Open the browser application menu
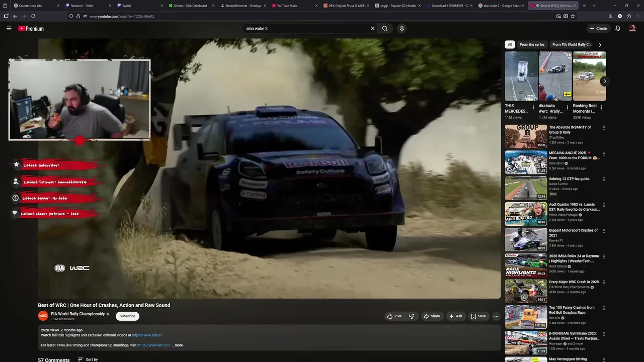 pyautogui.click(x=638, y=16)
